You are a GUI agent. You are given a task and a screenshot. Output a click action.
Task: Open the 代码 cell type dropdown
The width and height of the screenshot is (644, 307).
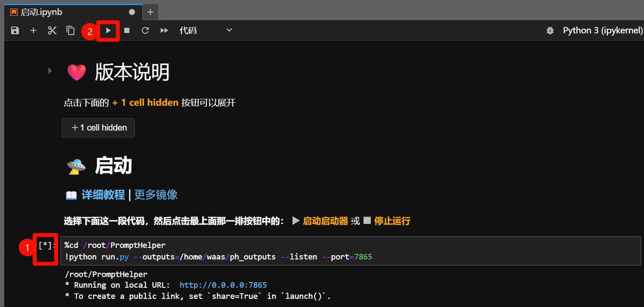click(206, 31)
